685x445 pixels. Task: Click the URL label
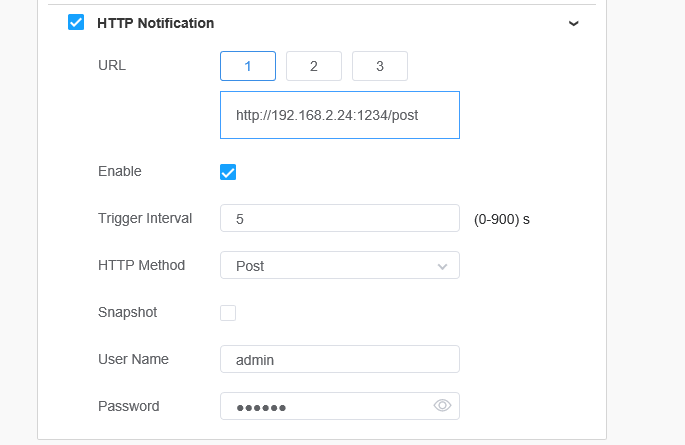point(112,65)
